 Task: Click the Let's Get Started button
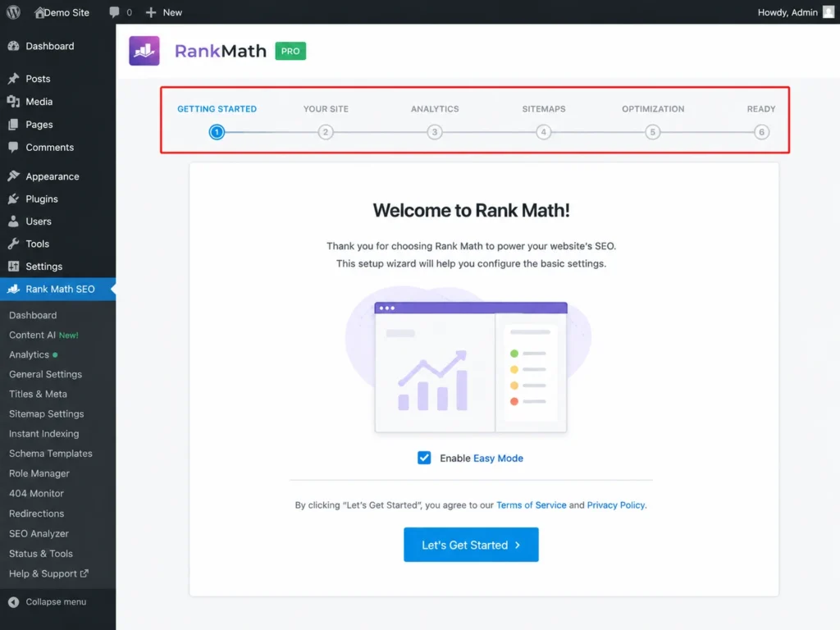pyautogui.click(x=471, y=545)
